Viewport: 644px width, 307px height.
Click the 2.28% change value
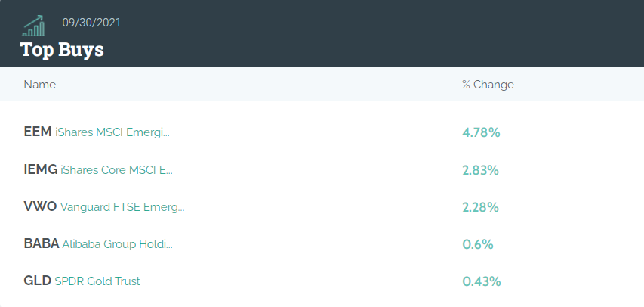coord(480,207)
